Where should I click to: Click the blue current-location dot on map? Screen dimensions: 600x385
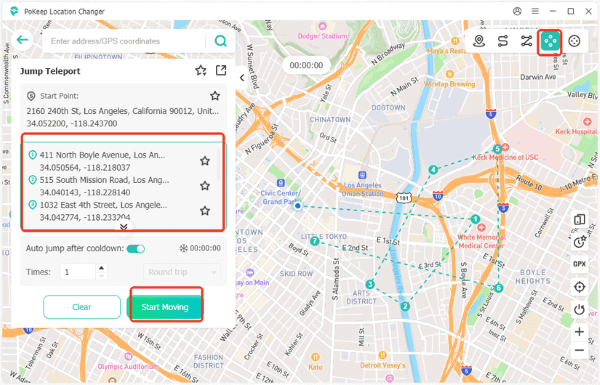297,206
